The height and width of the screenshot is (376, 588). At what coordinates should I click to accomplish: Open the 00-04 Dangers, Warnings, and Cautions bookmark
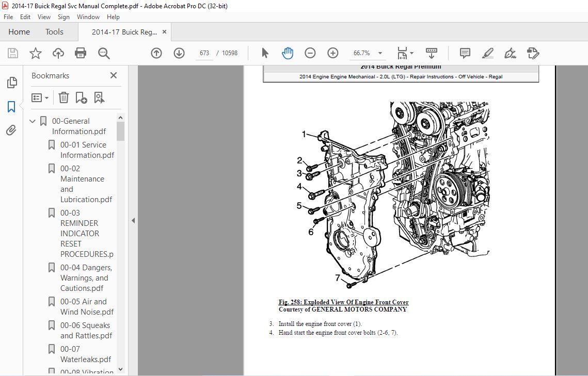pos(86,278)
